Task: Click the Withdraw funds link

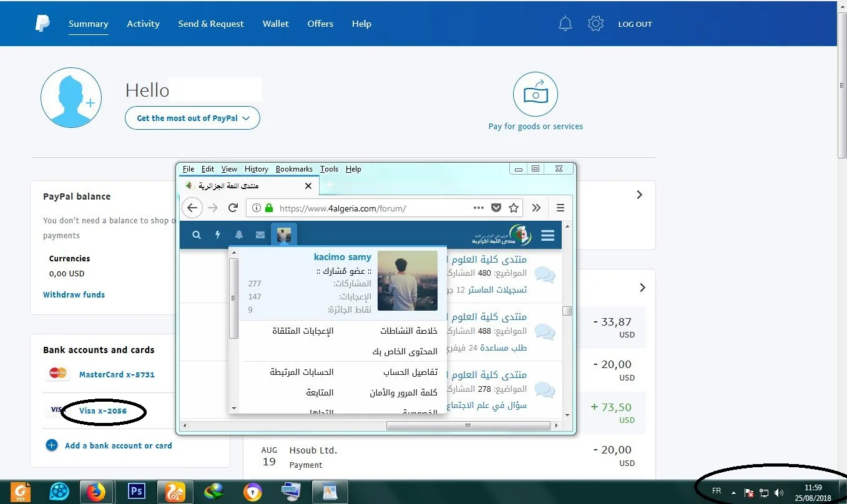Action: coord(74,294)
